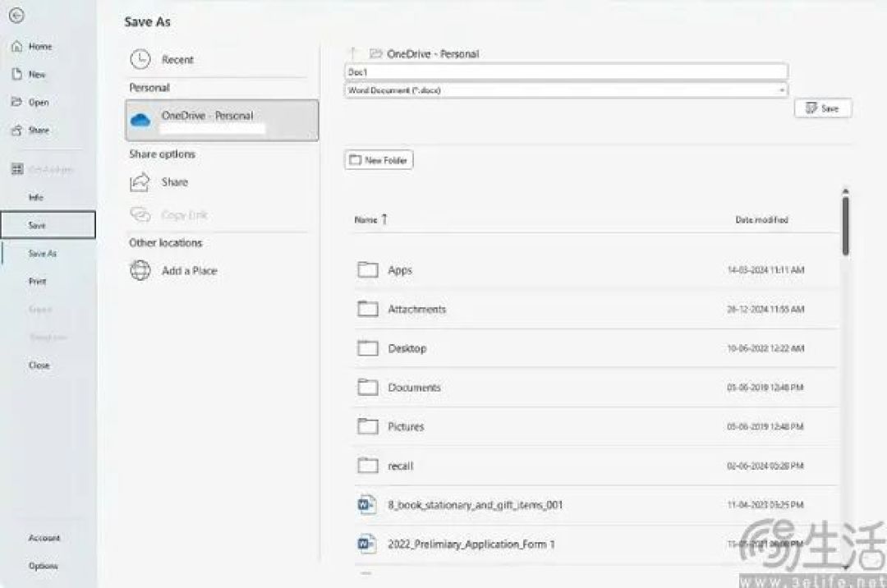Click the Add a Place globe icon
The height and width of the screenshot is (588, 887).
click(x=140, y=270)
